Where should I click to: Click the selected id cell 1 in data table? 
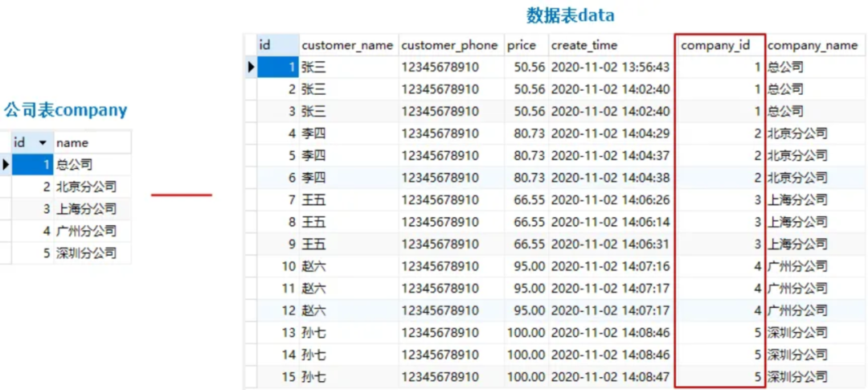point(278,68)
